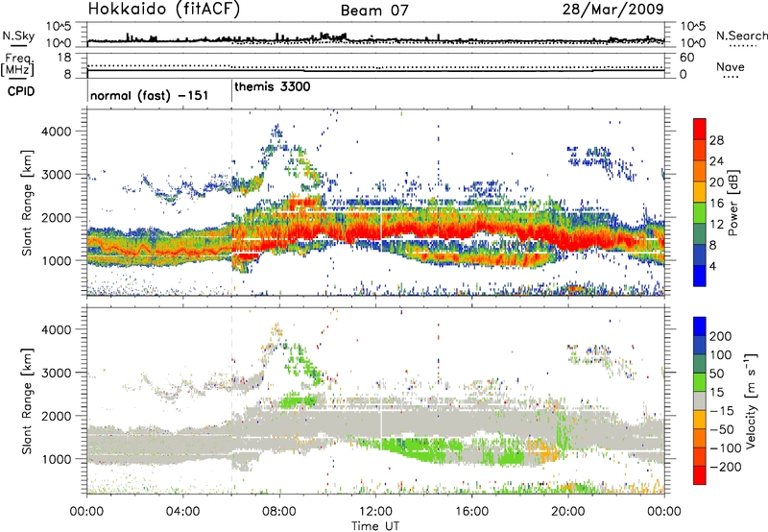Click the '200' velocity colorbar tick label
The height and width of the screenshot is (532, 768).
pos(721,336)
